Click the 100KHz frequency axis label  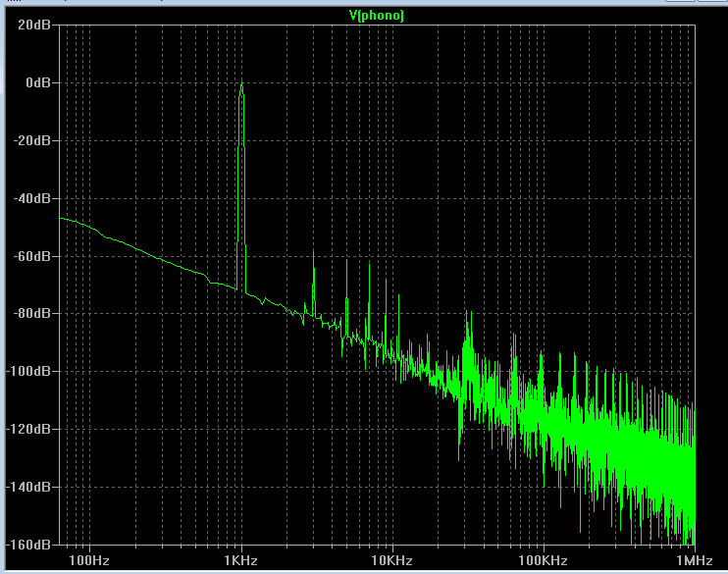(544, 560)
